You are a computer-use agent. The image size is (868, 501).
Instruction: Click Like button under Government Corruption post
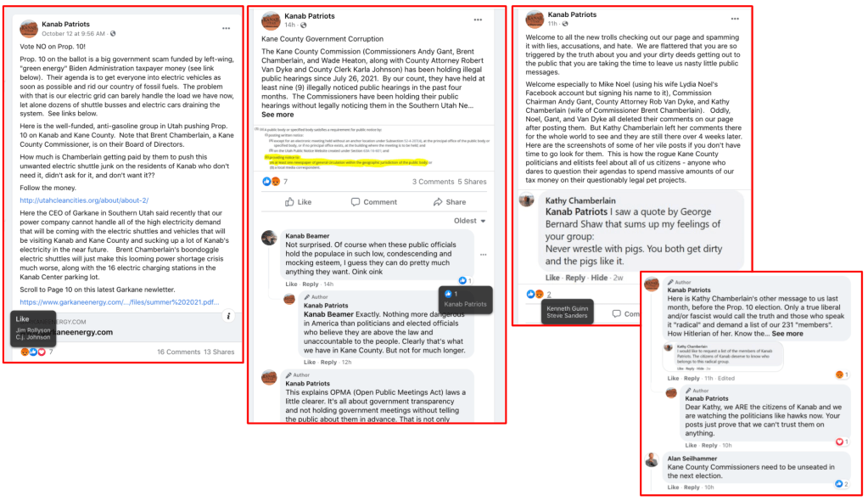point(299,202)
